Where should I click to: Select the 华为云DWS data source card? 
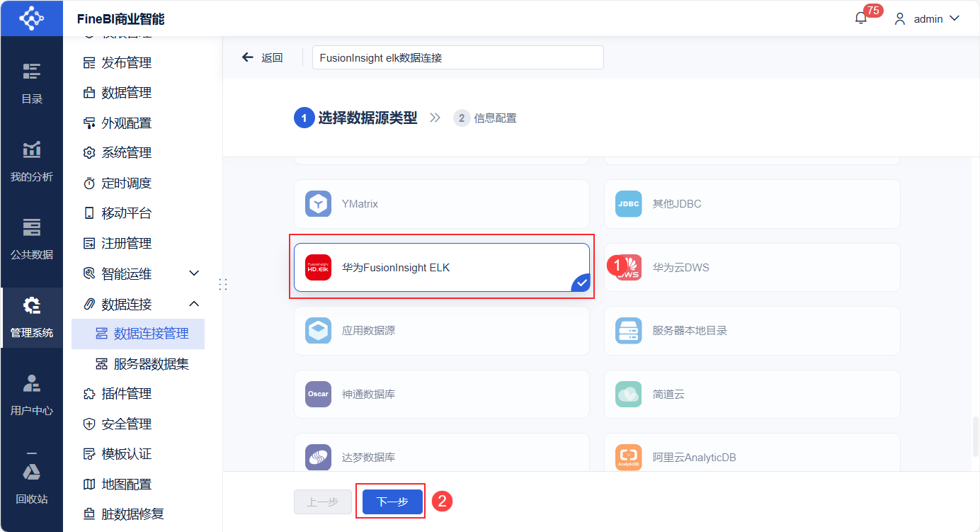point(752,268)
